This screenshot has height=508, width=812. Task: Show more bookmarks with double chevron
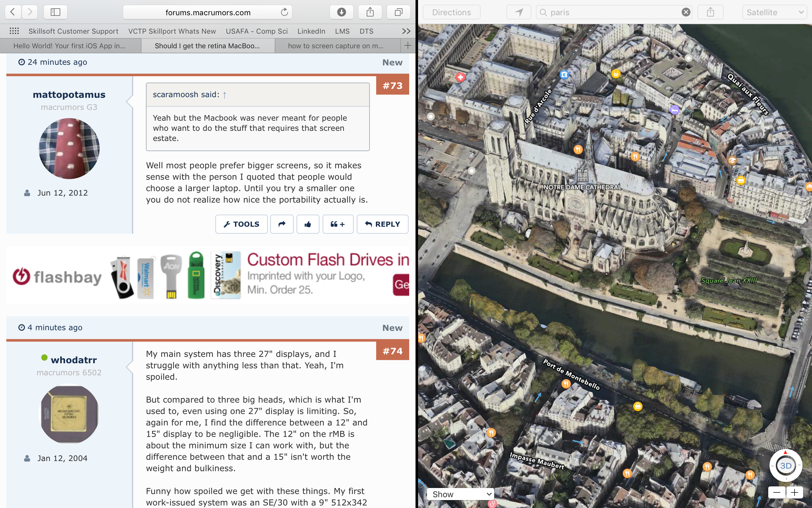tap(406, 31)
